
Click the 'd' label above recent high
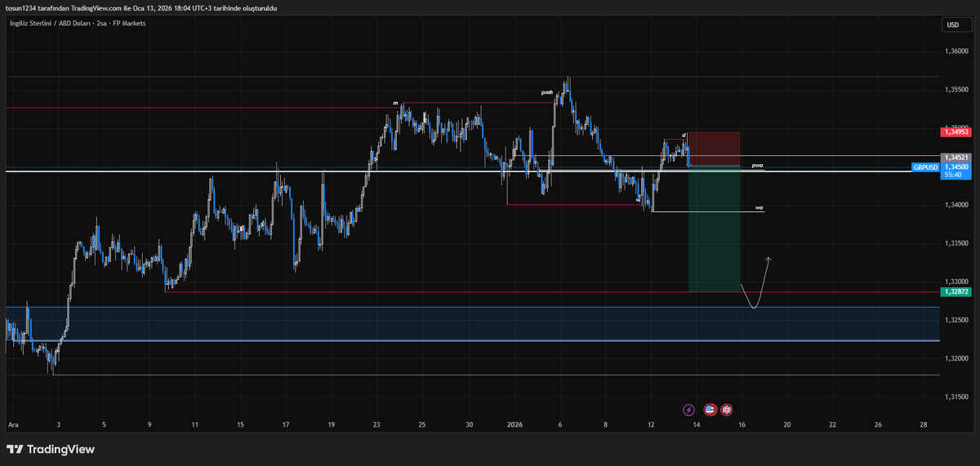coord(684,134)
